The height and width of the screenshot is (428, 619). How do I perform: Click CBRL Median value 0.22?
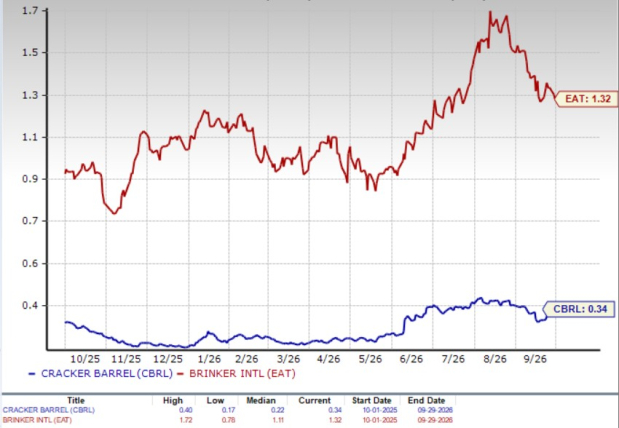(277, 410)
